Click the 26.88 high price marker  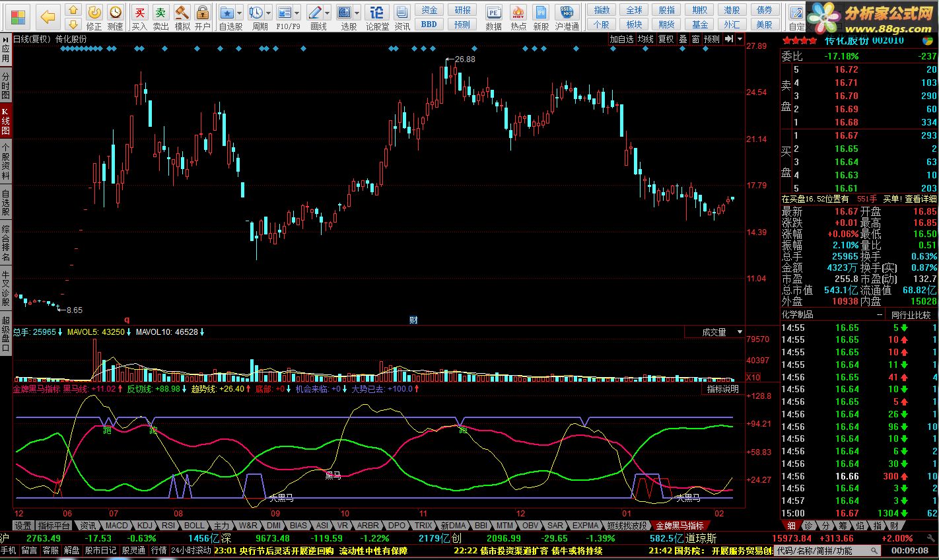(465, 59)
